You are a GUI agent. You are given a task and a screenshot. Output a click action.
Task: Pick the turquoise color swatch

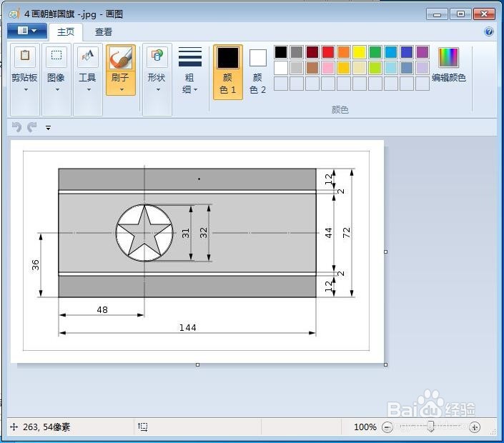pyautogui.click(x=391, y=52)
